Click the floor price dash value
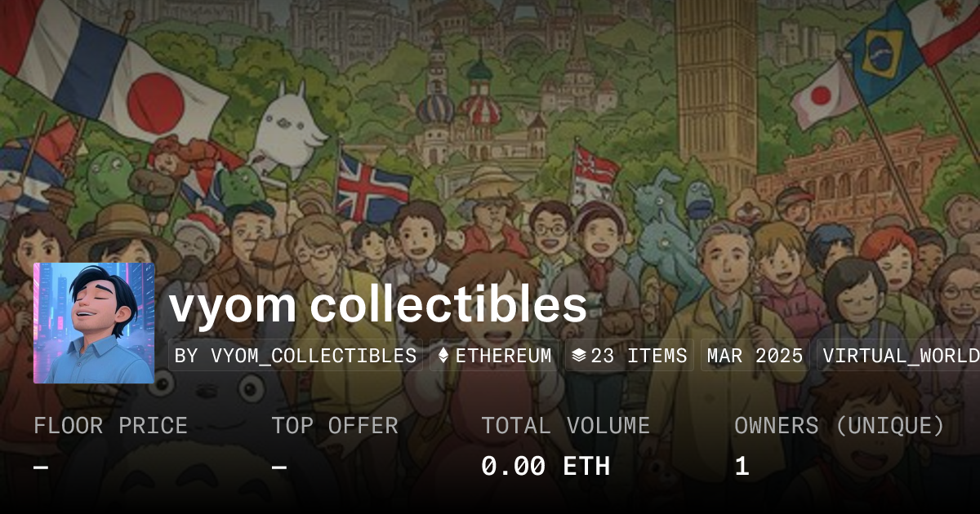 tap(41, 467)
